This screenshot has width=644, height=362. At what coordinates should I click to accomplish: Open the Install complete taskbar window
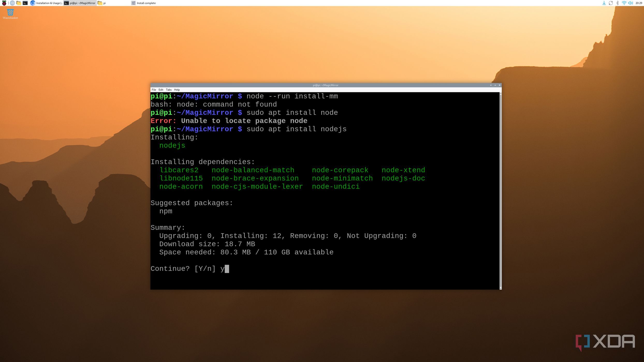(147, 3)
